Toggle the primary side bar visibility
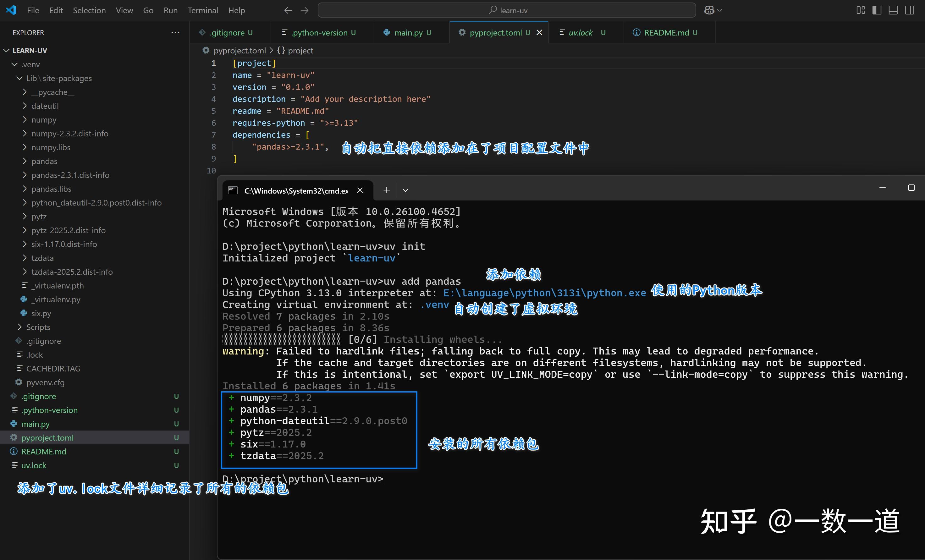The width and height of the screenshot is (925, 560). tap(877, 10)
